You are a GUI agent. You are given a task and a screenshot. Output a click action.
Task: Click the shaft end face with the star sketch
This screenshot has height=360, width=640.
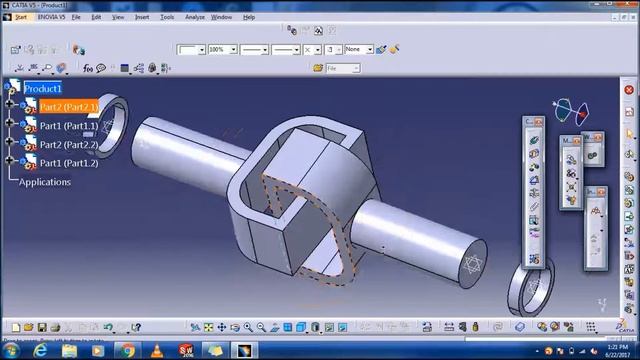(x=473, y=264)
